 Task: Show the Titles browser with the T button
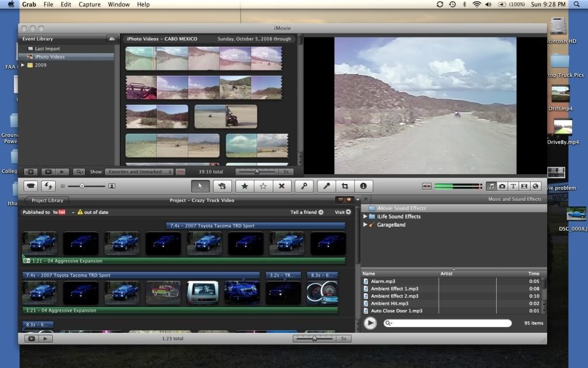click(x=513, y=186)
